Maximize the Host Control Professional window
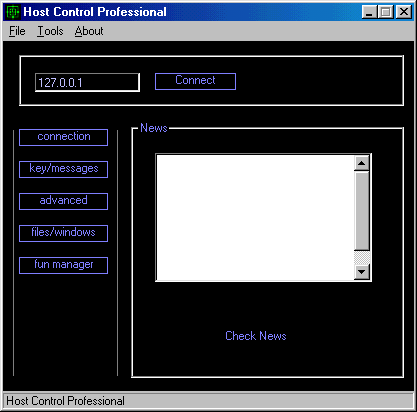417x412 pixels. pyautogui.click(x=386, y=12)
